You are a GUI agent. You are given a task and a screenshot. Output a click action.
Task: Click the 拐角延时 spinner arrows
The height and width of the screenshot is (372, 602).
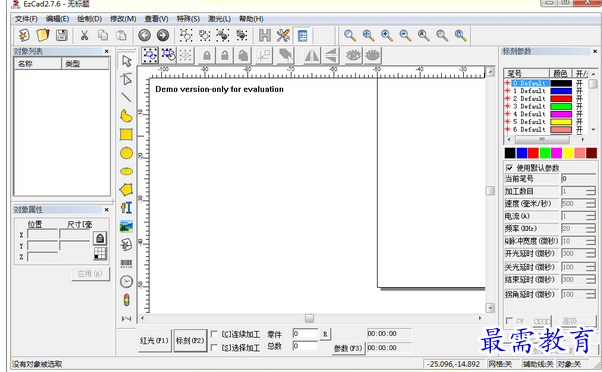pyautogui.click(x=591, y=294)
